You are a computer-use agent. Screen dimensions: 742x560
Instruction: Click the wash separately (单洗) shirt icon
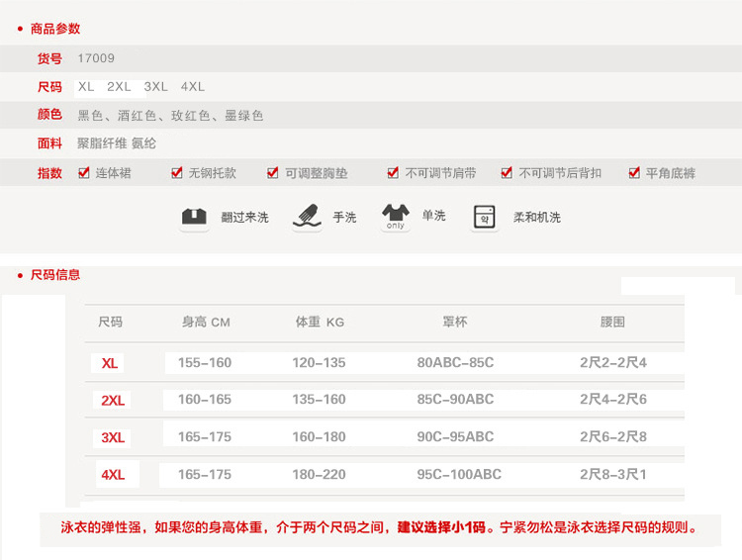tap(396, 217)
